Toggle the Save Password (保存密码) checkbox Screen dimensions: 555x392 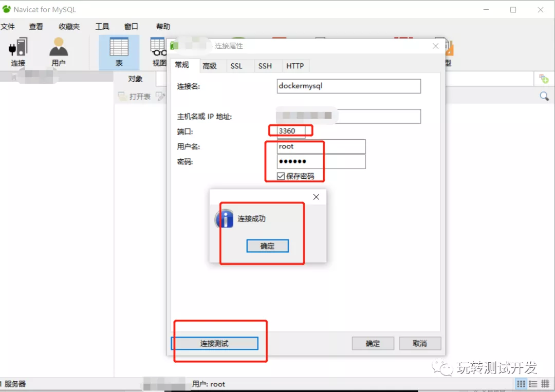(x=281, y=176)
